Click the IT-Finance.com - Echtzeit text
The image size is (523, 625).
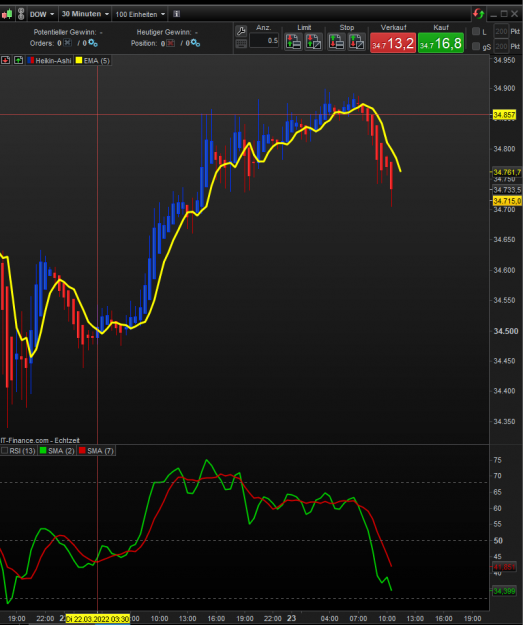click(x=40, y=440)
